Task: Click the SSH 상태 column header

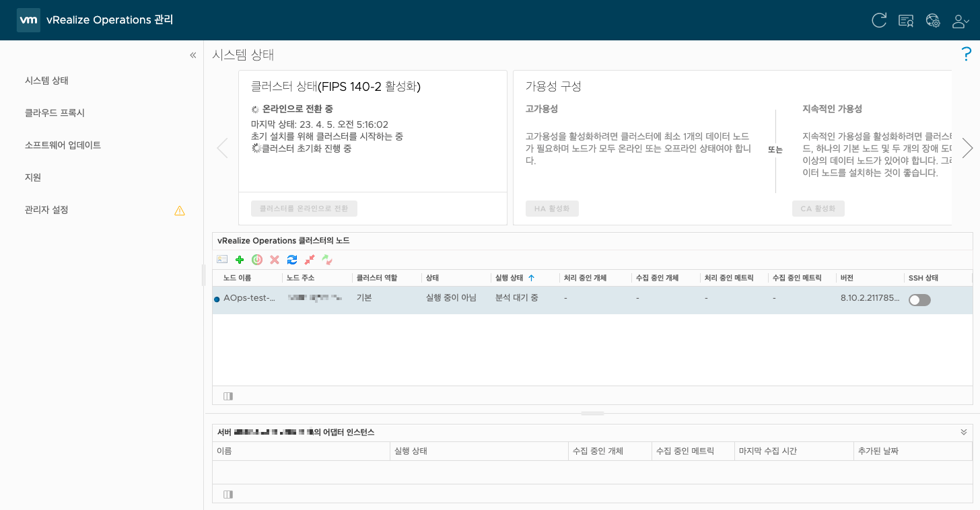Action: tap(938, 278)
